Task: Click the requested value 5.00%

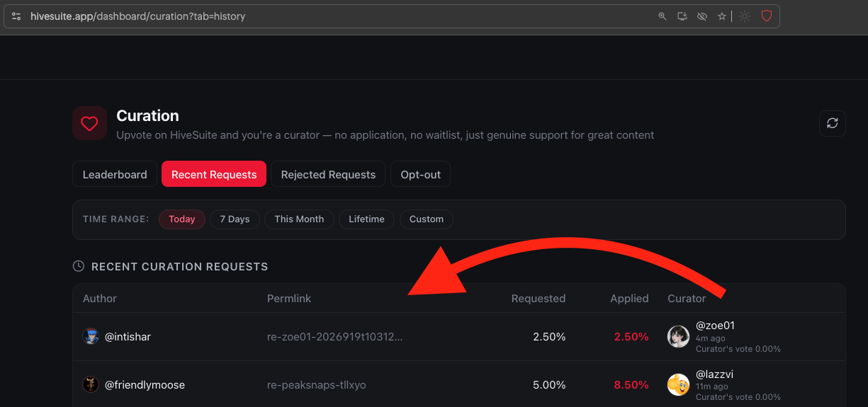Action: (x=549, y=385)
